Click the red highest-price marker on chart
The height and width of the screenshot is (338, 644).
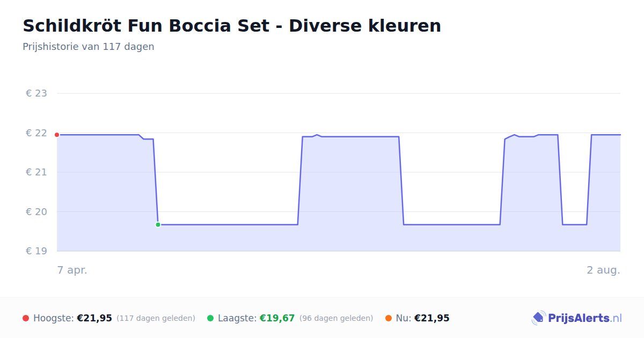point(57,135)
